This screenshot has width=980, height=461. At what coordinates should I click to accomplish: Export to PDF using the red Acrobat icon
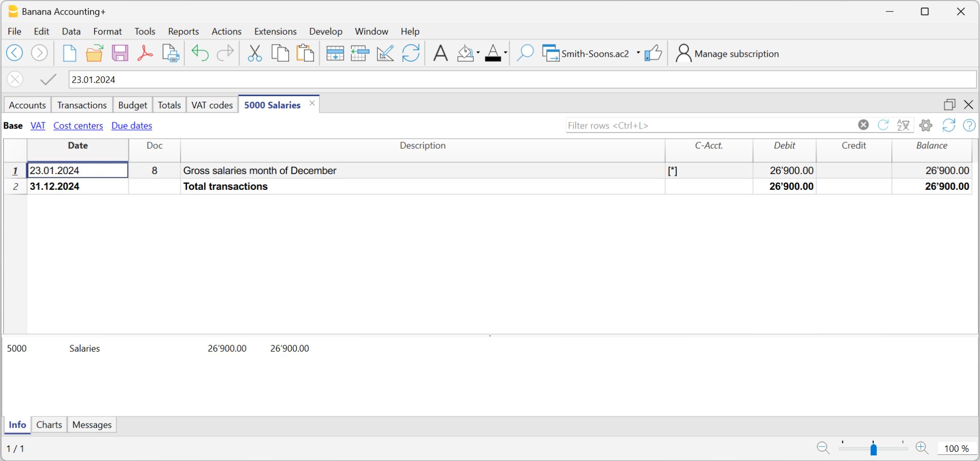tap(145, 53)
